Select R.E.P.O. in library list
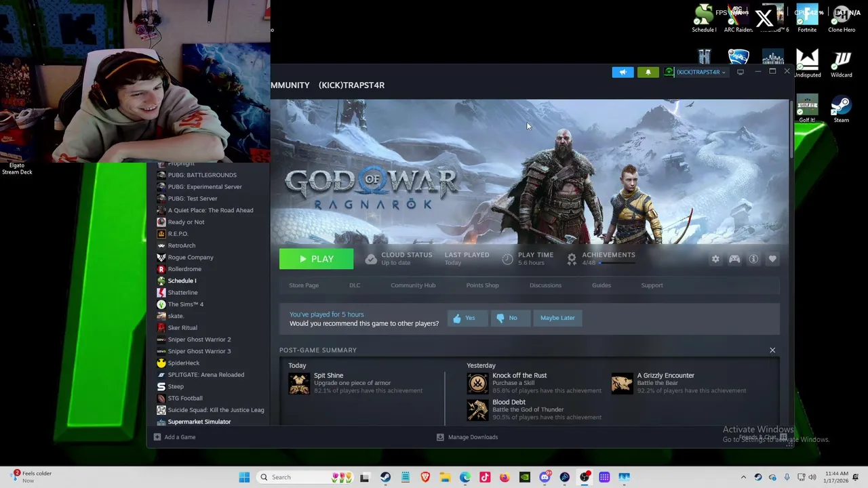This screenshot has height=488, width=868. [178, 234]
